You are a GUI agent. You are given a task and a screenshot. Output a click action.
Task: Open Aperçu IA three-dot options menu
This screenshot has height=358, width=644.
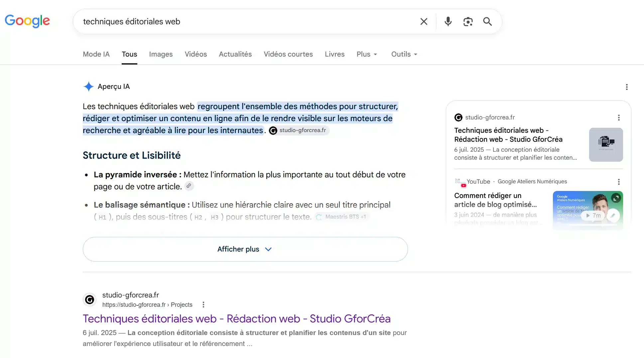(627, 87)
